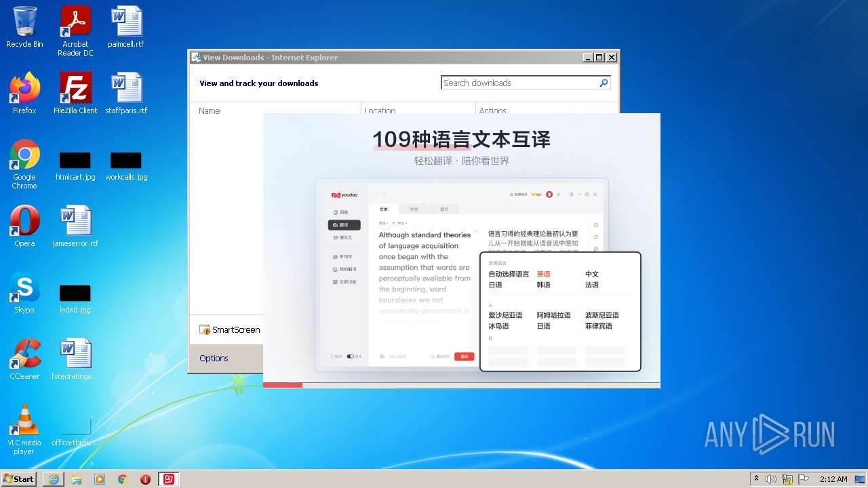Click Internet Explorer taskbar icon
Screen dimensions: 868x488
(54, 479)
